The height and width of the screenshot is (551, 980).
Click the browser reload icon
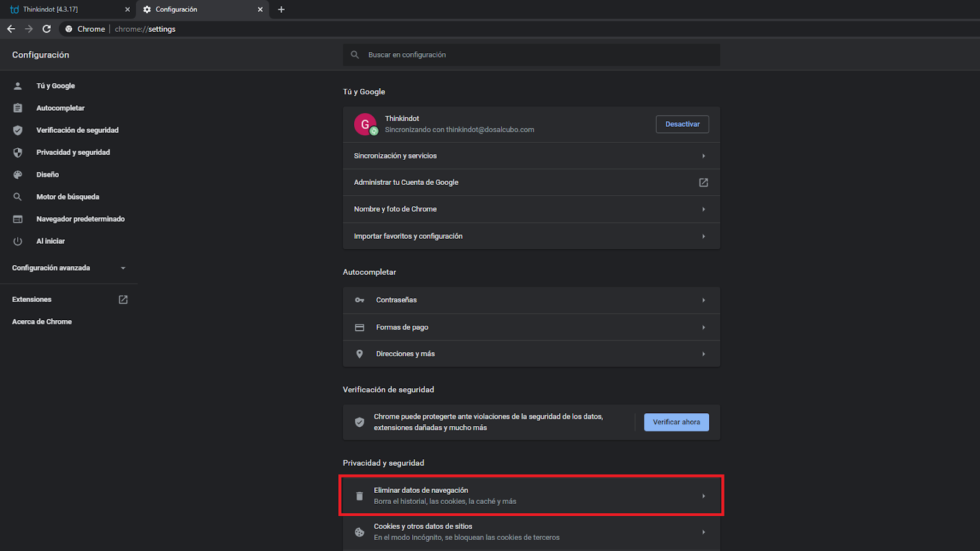click(47, 29)
